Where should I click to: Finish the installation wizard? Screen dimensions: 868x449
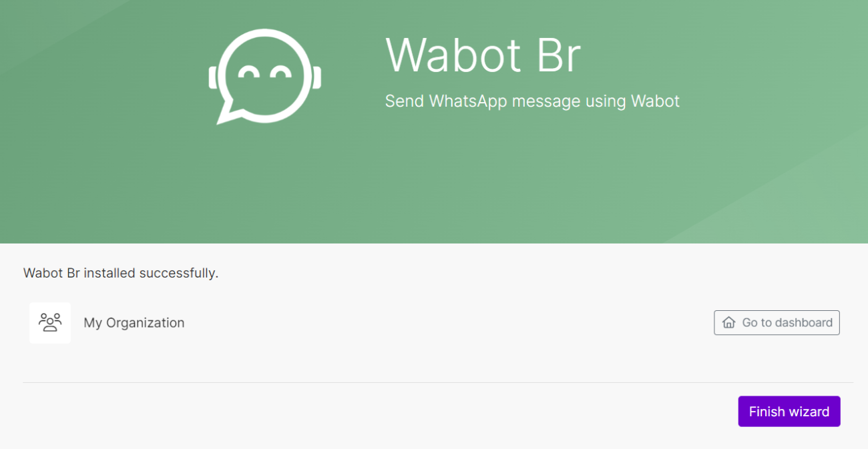789,412
